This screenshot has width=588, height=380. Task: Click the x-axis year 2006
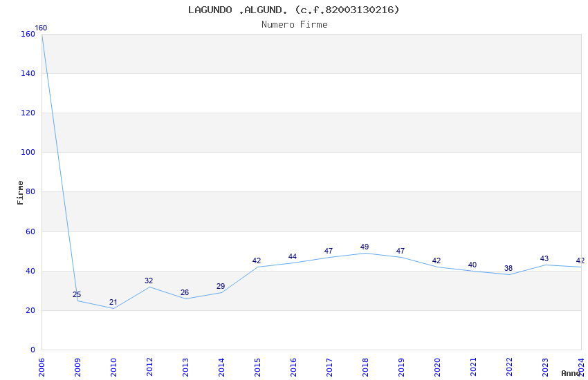42,367
